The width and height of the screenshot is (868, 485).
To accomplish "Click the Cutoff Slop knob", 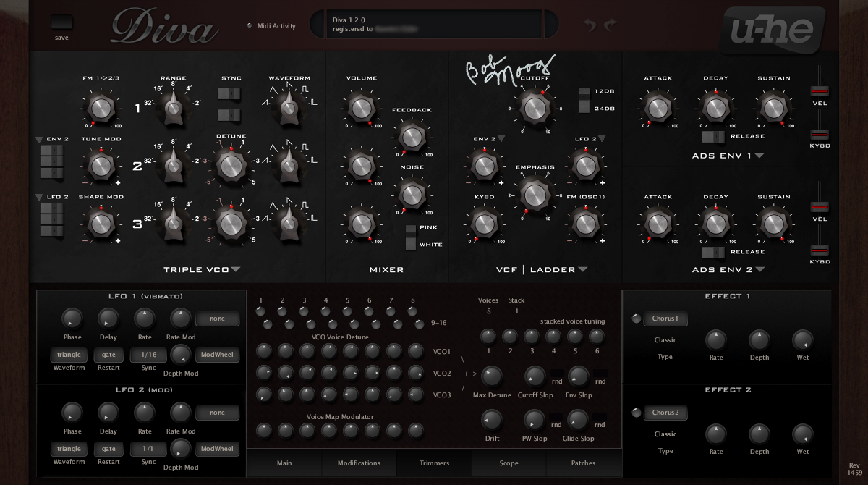I will point(534,376).
